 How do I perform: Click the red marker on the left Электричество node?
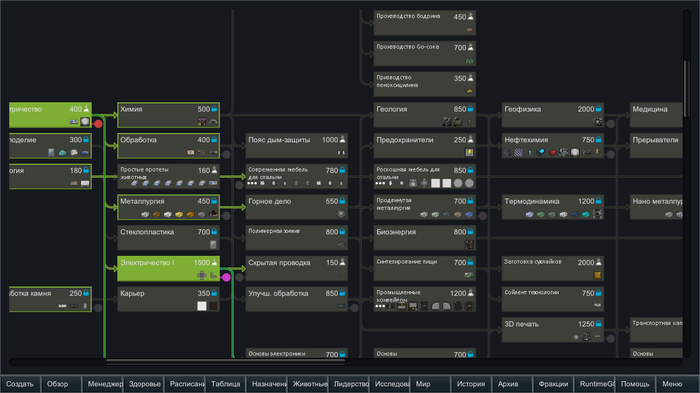(x=98, y=124)
